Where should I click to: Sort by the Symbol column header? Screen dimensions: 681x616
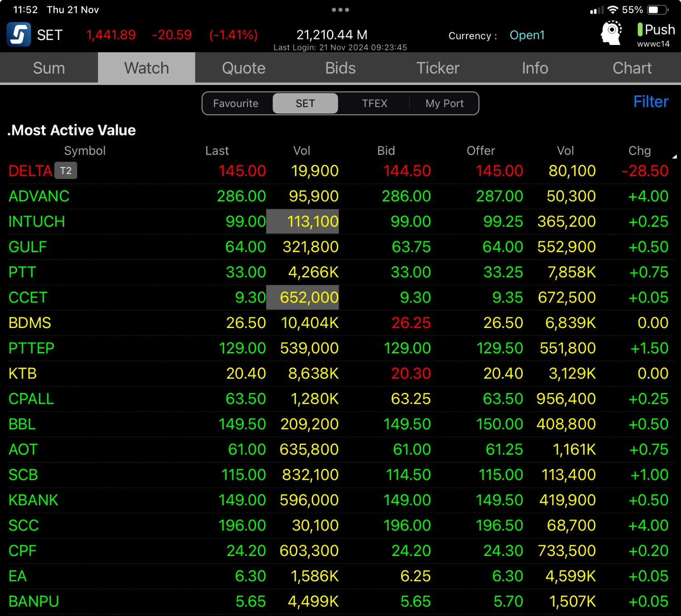85,151
